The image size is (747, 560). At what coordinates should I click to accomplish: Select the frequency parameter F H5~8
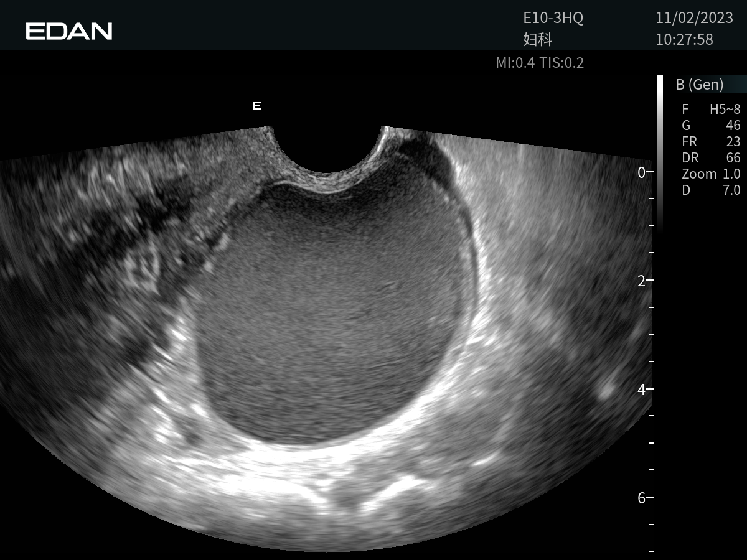(711, 110)
